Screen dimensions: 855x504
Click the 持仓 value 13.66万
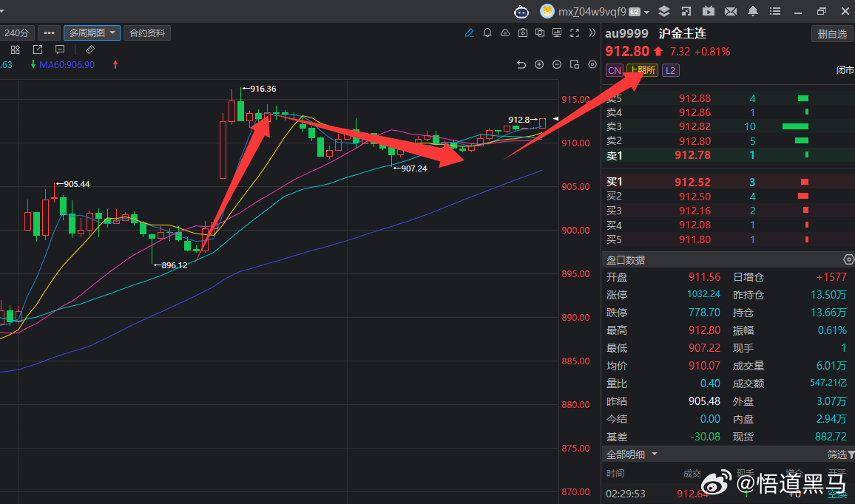pyautogui.click(x=828, y=312)
